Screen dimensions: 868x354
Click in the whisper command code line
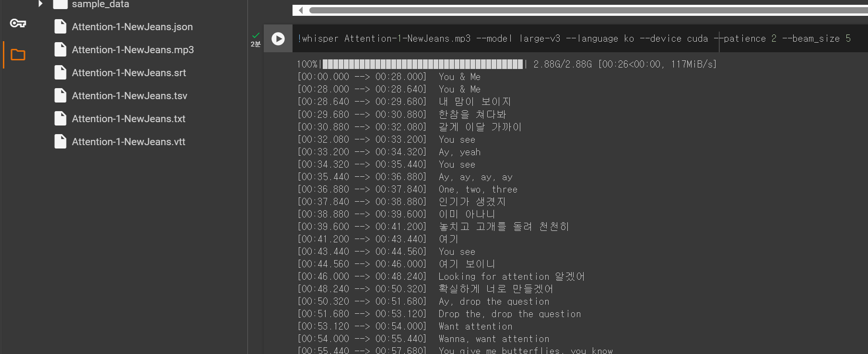coord(574,39)
